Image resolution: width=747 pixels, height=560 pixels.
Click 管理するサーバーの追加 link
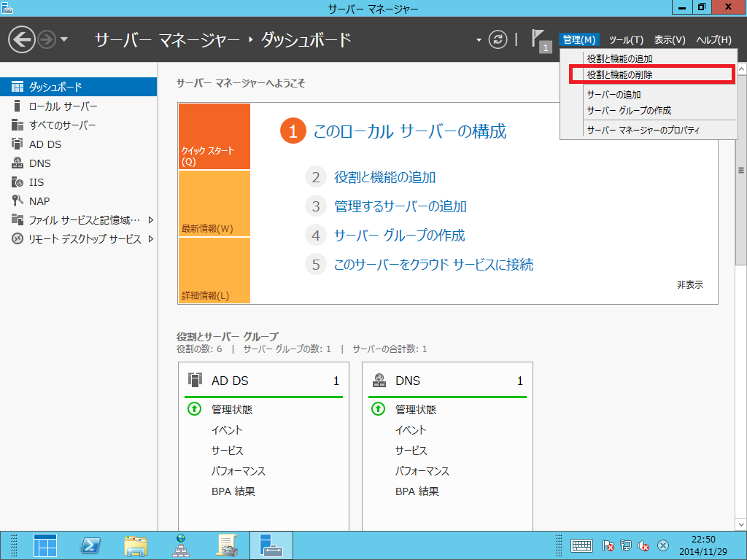coord(400,206)
